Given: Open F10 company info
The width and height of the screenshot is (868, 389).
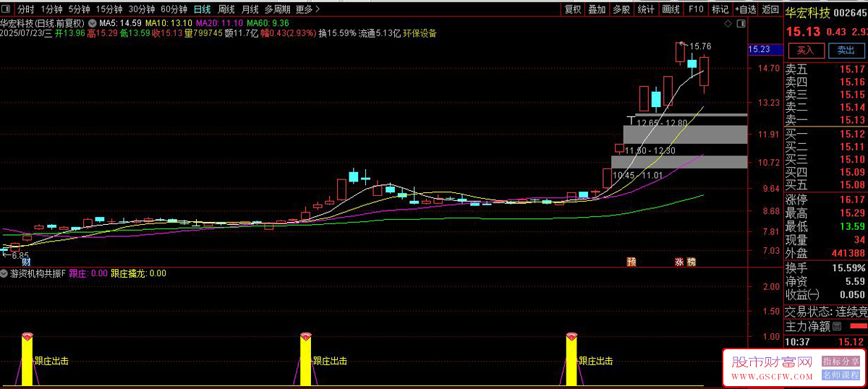Looking at the screenshot, I should pos(696,9).
